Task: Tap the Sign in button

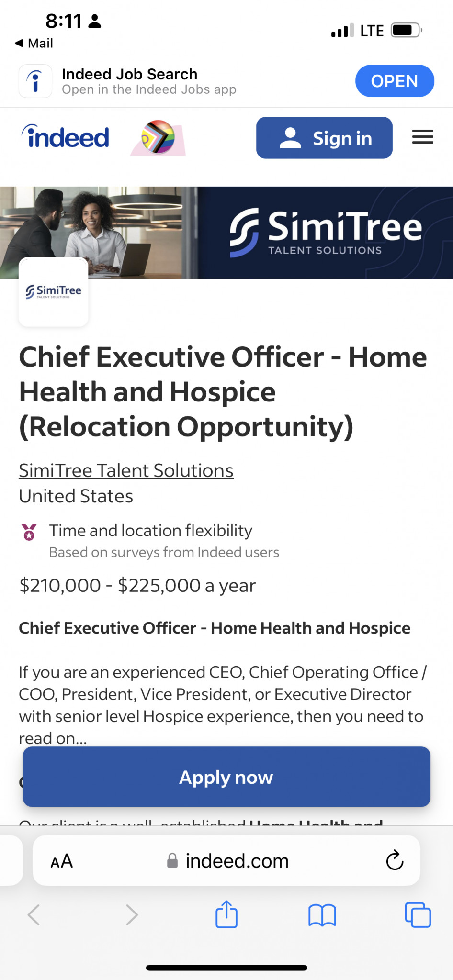Action: click(x=324, y=138)
